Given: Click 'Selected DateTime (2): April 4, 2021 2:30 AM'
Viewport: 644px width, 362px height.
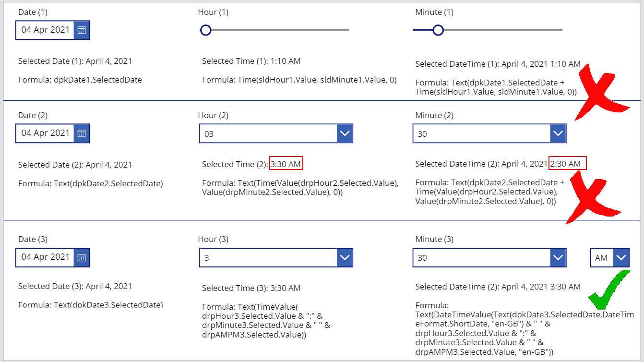Looking at the screenshot, I should tap(498, 164).
